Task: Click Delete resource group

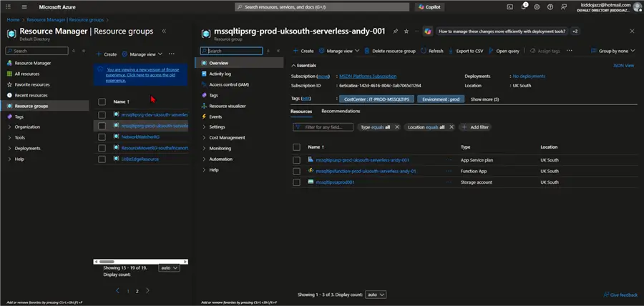Action: point(390,51)
